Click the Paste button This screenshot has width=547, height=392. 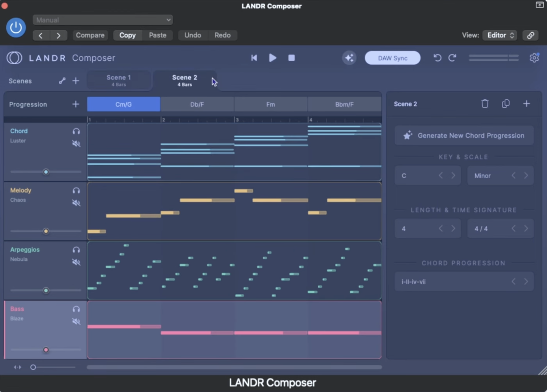[158, 35]
